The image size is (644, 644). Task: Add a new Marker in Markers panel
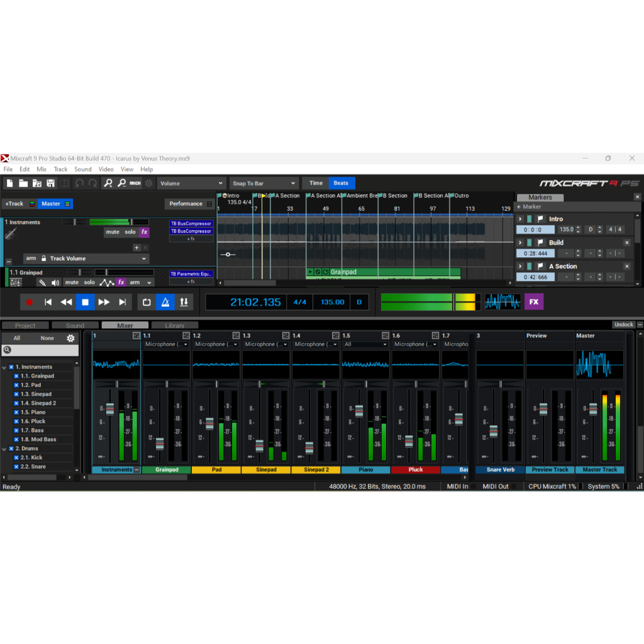click(x=529, y=207)
